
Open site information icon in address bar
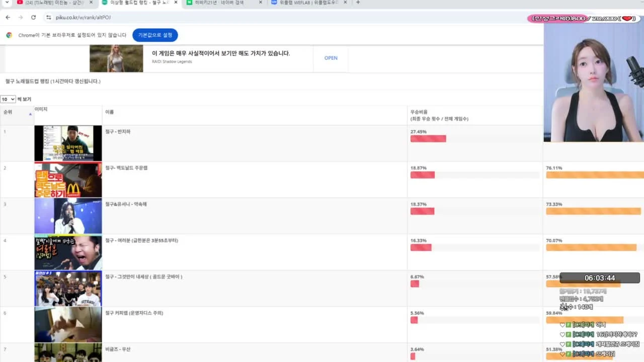(49, 17)
